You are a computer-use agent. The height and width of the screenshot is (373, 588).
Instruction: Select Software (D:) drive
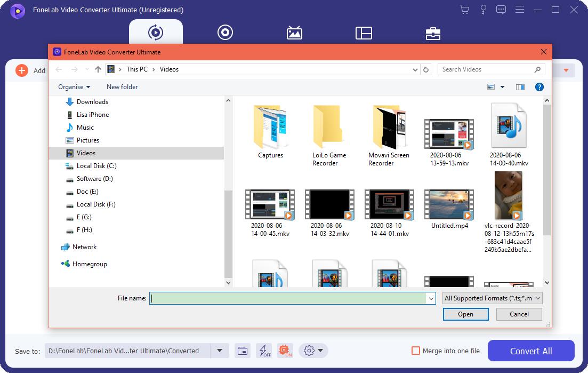(x=94, y=179)
